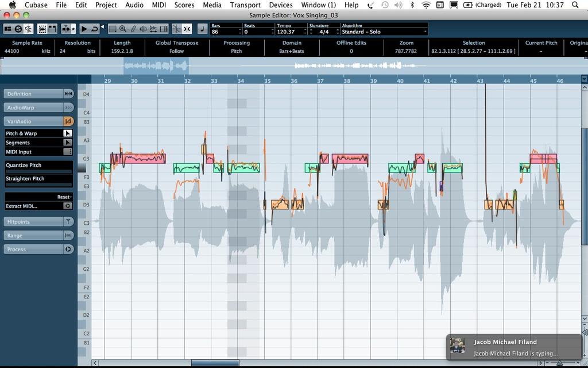Toggle the Audition Loop button
The width and height of the screenshot is (588, 368).
(x=95, y=29)
